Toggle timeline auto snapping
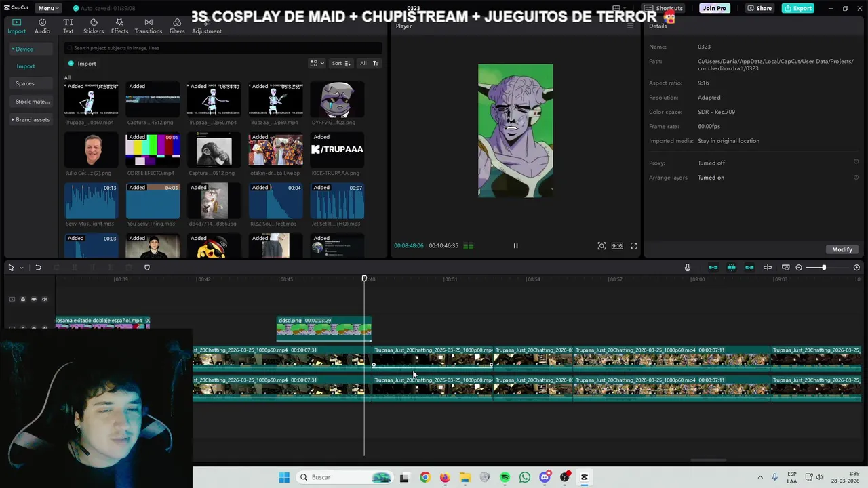This screenshot has width=868, height=488. point(731,268)
